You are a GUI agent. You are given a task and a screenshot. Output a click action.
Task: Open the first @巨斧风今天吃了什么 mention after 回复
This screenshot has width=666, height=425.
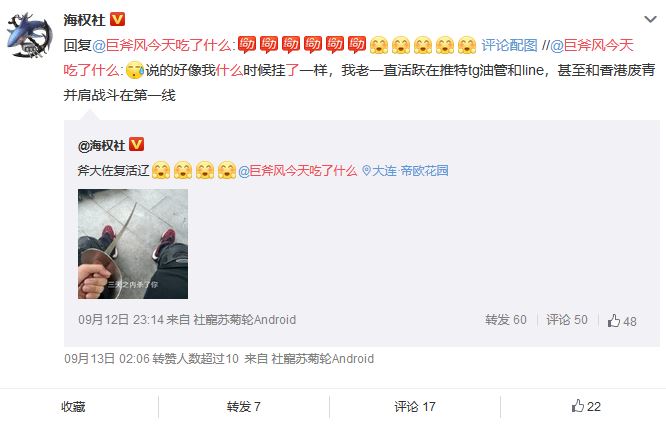tap(162, 45)
